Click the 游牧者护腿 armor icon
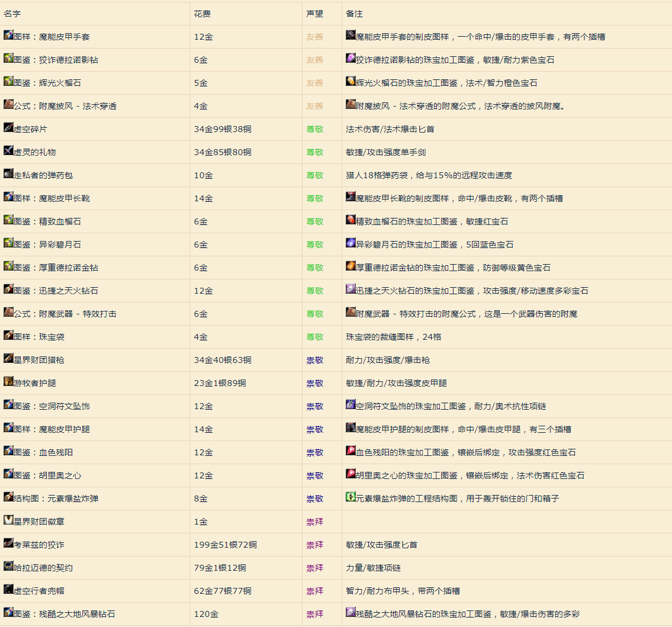This screenshot has height=627, width=672. (x=8, y=382)
